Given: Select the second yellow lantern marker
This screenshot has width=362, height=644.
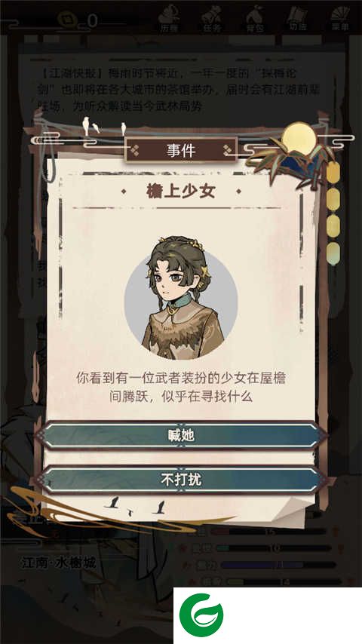Looking at the screenshot, I should (333, 199).
